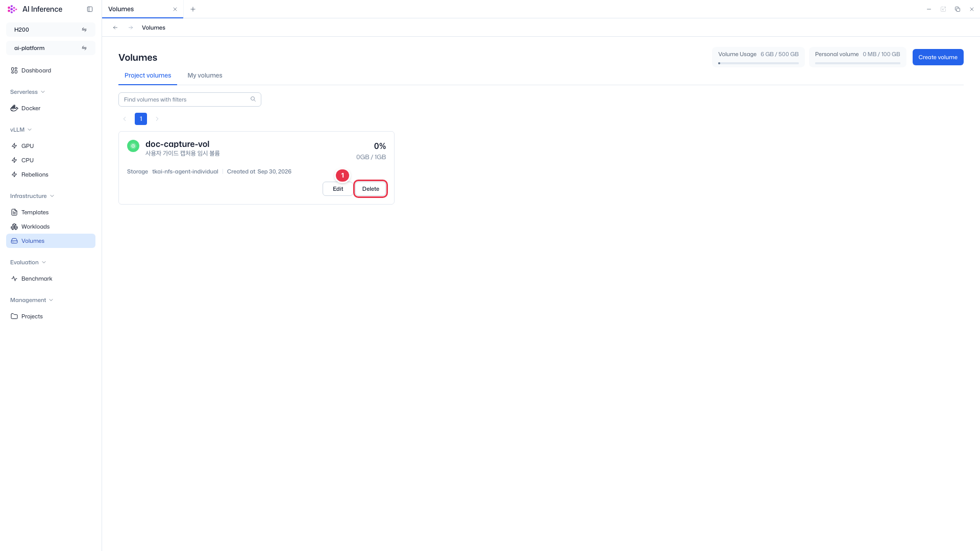Switch project using ai-platform swap icon
The image size is (980, 551).
point(84,48)
